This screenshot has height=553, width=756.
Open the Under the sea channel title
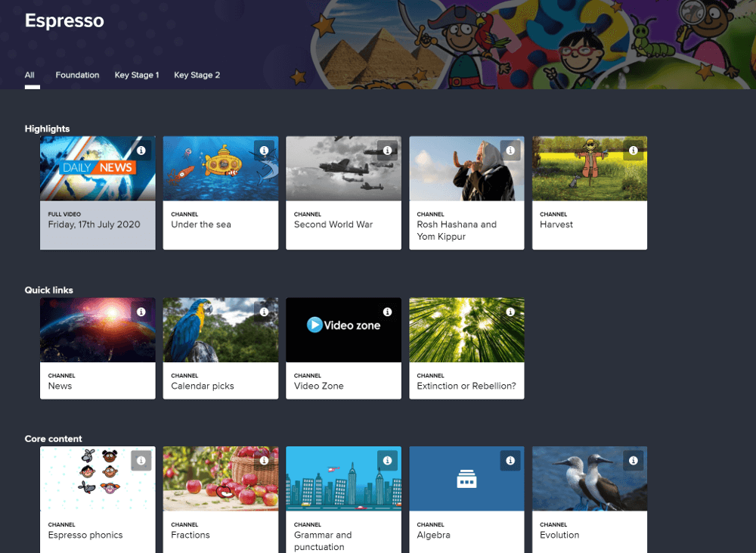pyautogui.click(x=201, y=225)
